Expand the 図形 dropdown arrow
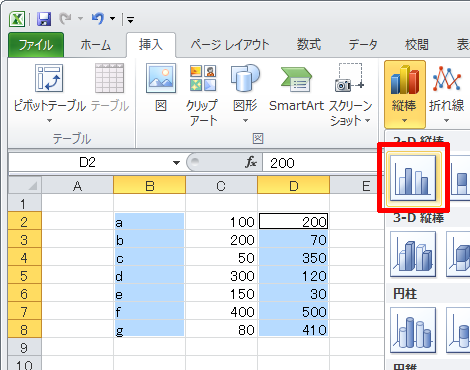Image resolution: width=470 pixels, height=370 pixels. click(245, 120)
